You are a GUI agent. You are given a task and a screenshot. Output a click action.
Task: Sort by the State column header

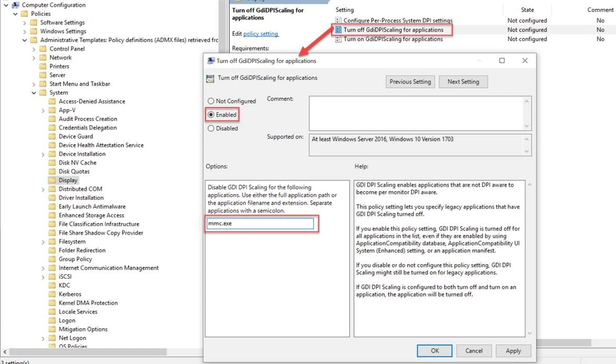point(527,9)
